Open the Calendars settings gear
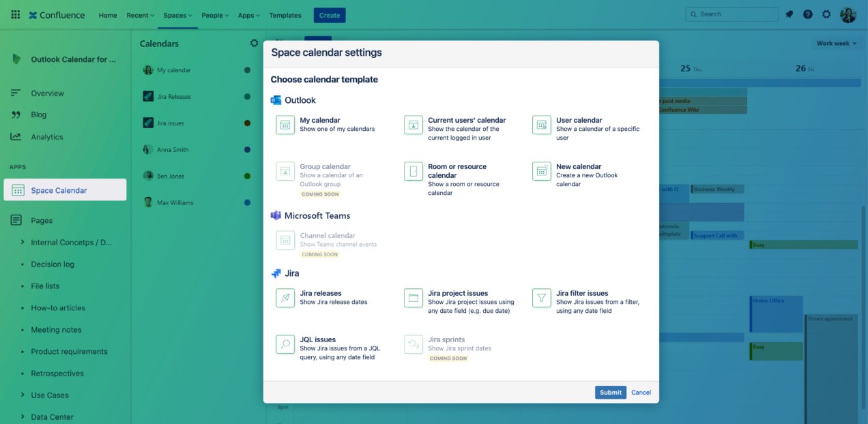This screenshot has height=424, width=868. tap(255, 43)
